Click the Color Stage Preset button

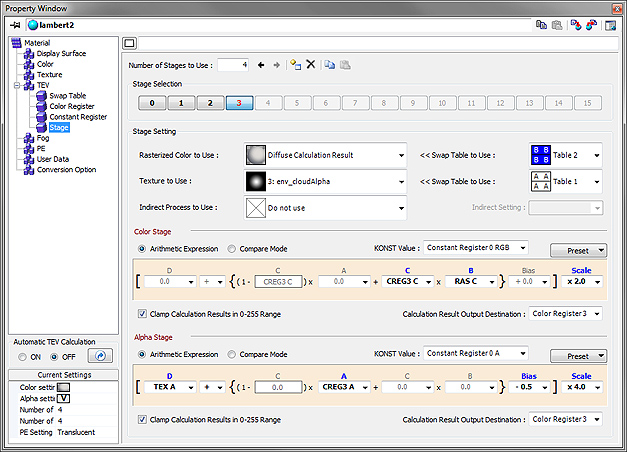pos(578,249)
